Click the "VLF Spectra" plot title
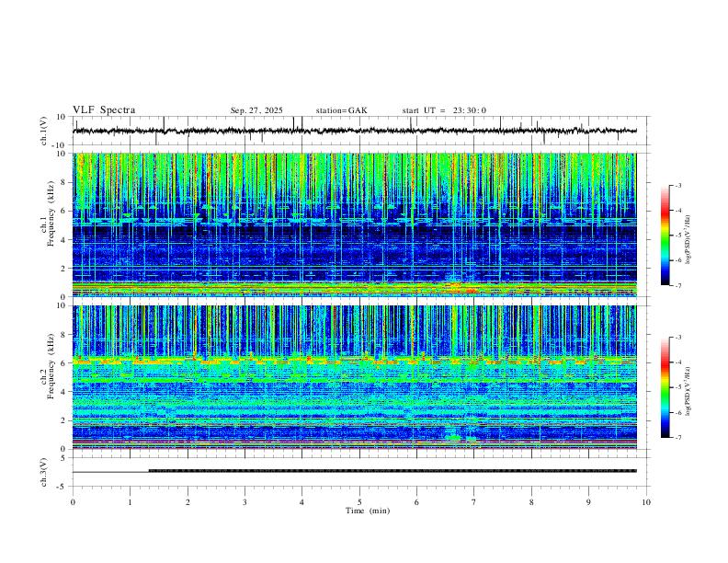Screen dimensions: 728x563 [x=104, y=110]
